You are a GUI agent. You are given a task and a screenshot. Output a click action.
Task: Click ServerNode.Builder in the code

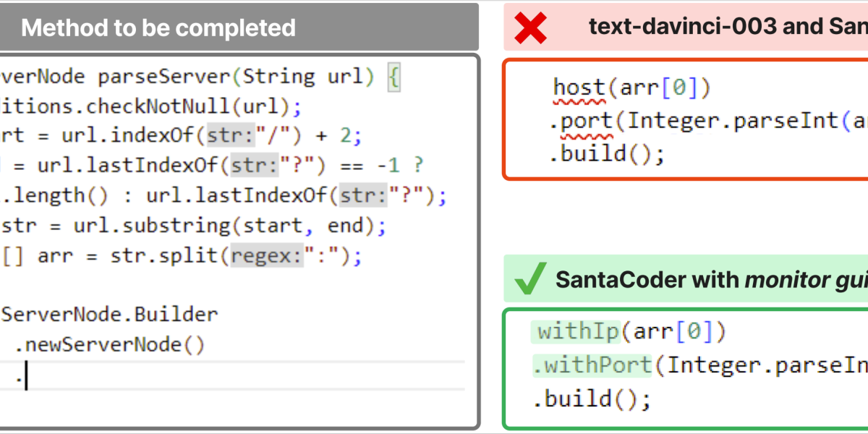coord(109,315)
